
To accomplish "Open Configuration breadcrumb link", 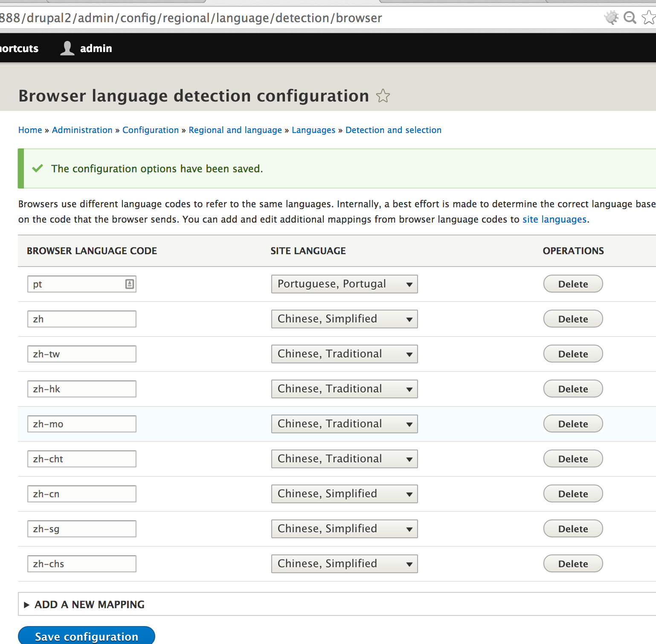I will point(151,130).
